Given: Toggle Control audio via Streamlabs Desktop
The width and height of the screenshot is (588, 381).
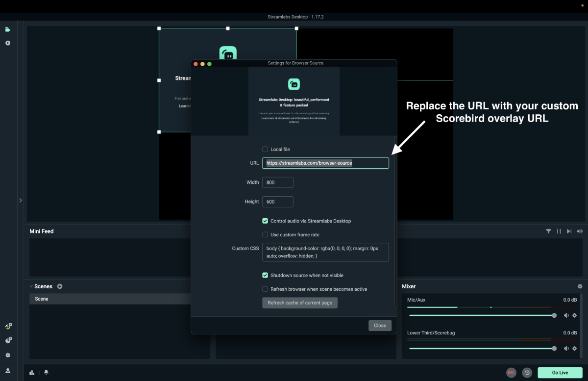Looking at the screenshot, I should (265, 221).
